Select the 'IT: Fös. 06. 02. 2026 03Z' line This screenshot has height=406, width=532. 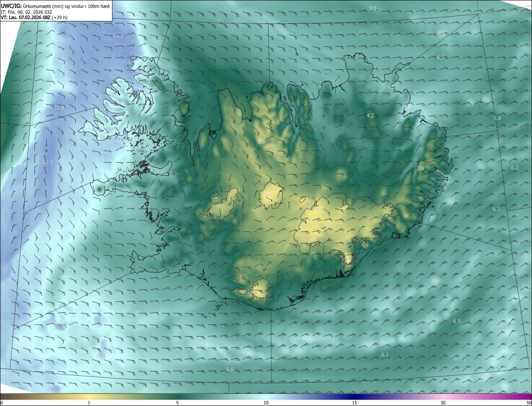[27, 12]
